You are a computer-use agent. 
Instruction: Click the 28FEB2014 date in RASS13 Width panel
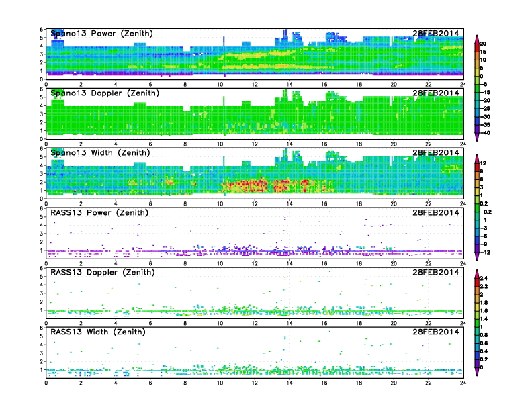coord(436,332)
